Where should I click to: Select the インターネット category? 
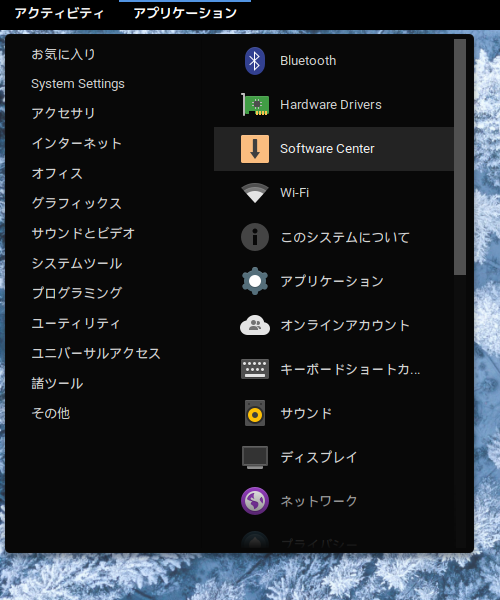coord(77,143)
